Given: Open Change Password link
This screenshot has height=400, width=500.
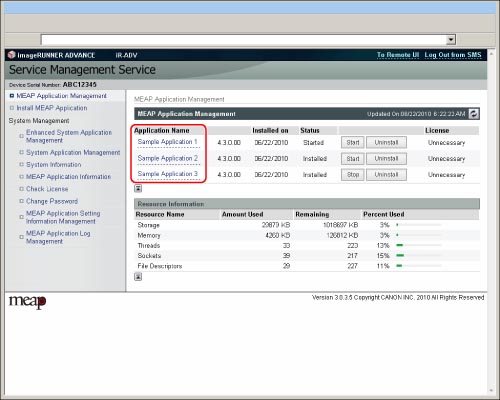Looking at the screenshot, I should click(52, 201).
